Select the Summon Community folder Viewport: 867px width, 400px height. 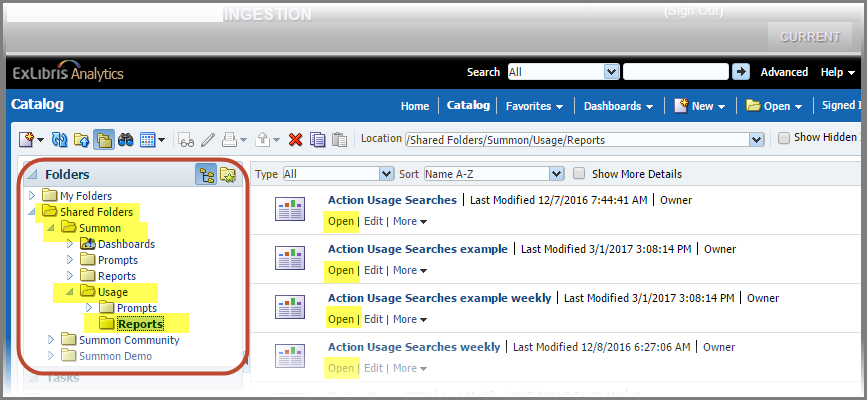point(129,340)
